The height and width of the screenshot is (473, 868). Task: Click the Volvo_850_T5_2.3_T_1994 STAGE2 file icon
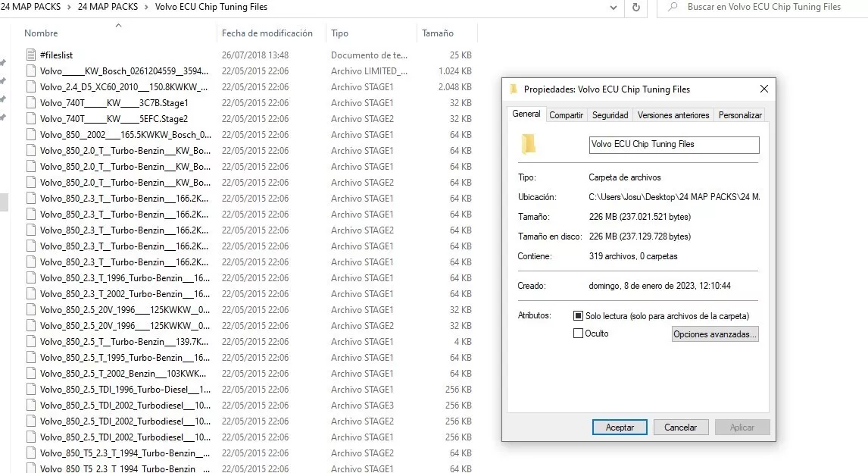coord(31,453)
